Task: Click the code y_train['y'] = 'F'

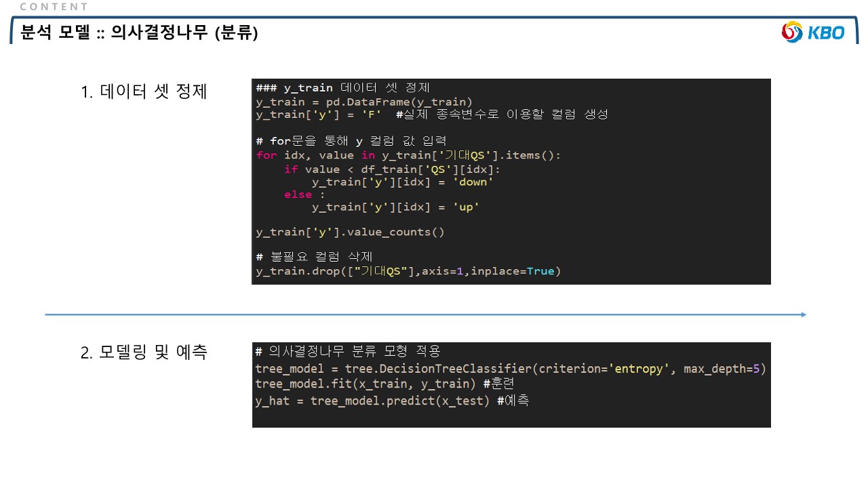Action: [x=319, y=115]
